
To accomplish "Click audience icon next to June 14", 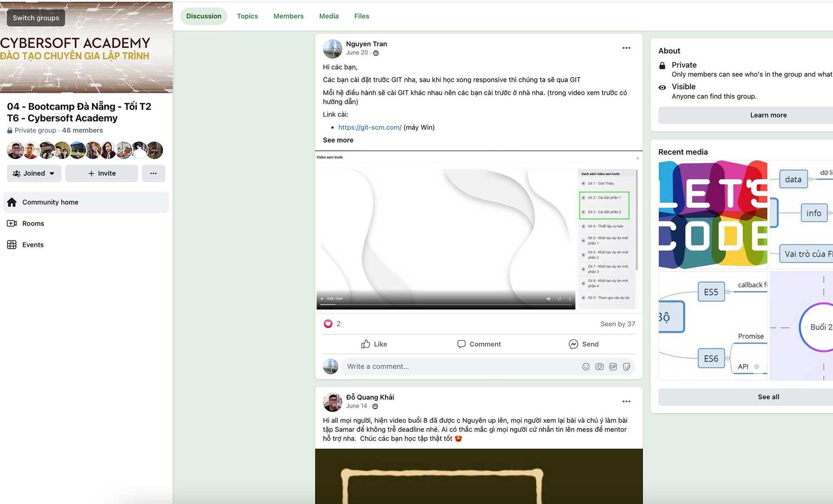I will click(x=375, y=406).
